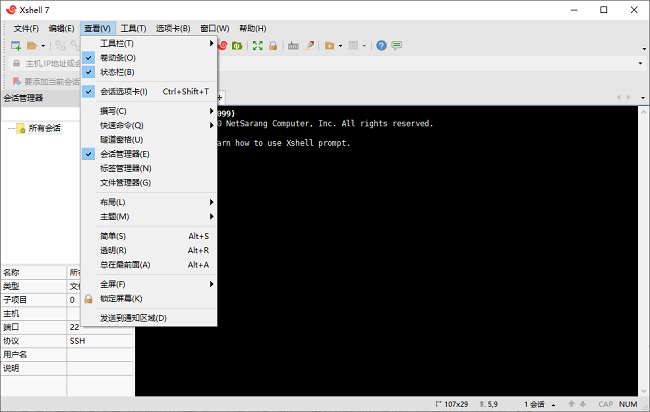
Task: Uncheck 卷动条(O) in the View menu
Action: pos(118,58)
